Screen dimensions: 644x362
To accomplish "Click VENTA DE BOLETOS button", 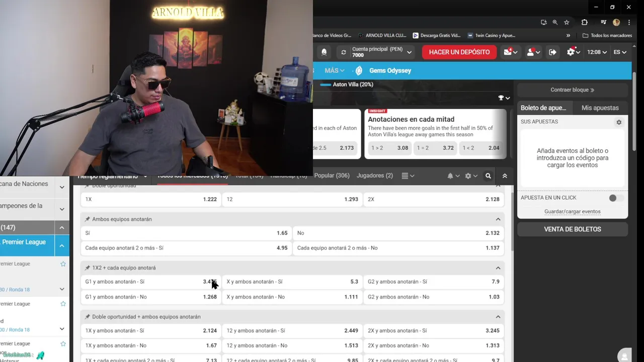I will (573, 229).
